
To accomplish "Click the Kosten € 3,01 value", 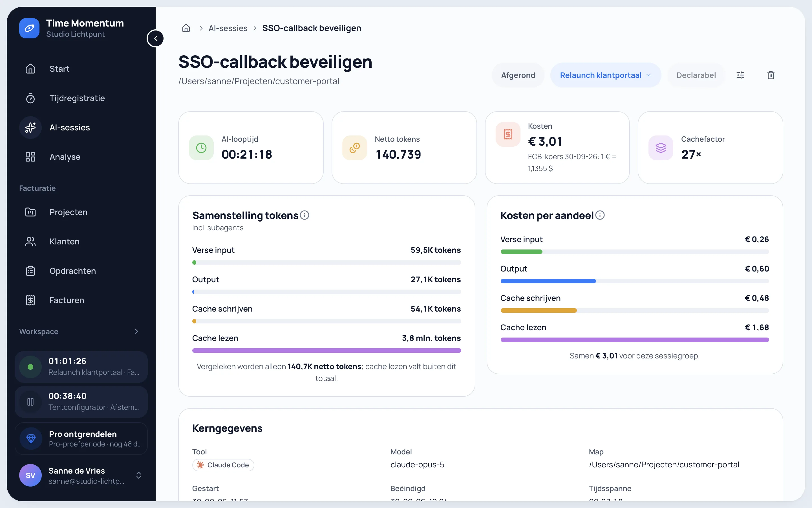I will [545, 141].
